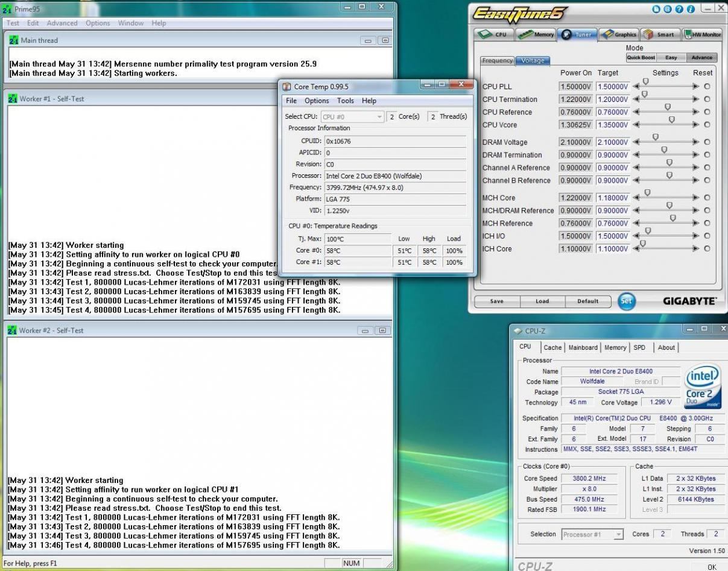Click the left arrow on CPU Vcore slider

coord(636,125)
